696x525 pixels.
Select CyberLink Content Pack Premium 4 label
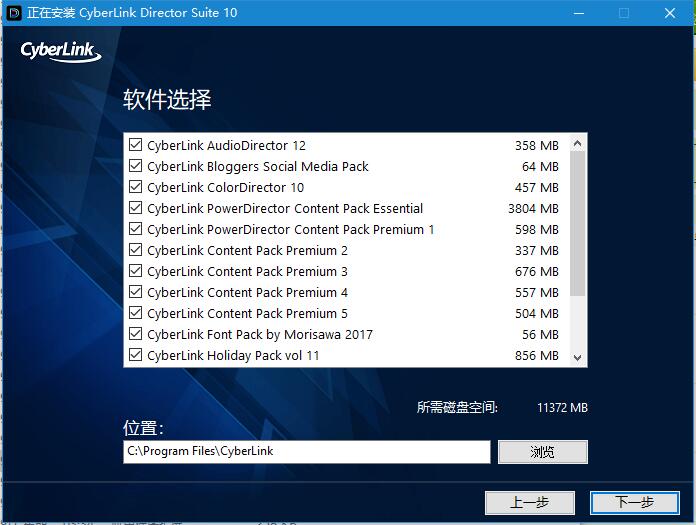click(x=247, y=292)
